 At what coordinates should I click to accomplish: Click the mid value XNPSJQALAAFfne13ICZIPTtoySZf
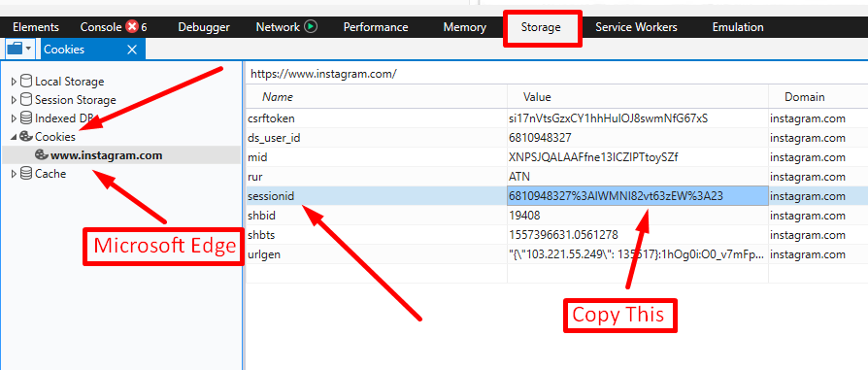(x=593, y=157)
